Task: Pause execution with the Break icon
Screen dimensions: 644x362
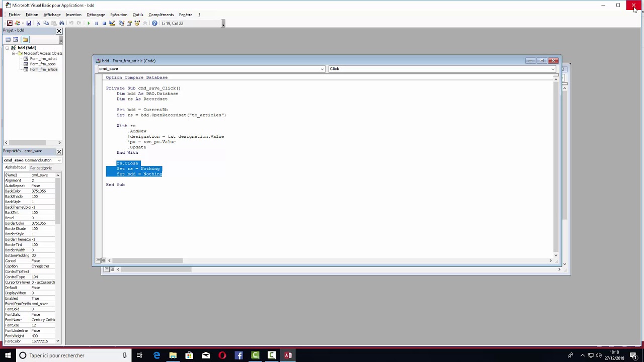Action: 96,23
